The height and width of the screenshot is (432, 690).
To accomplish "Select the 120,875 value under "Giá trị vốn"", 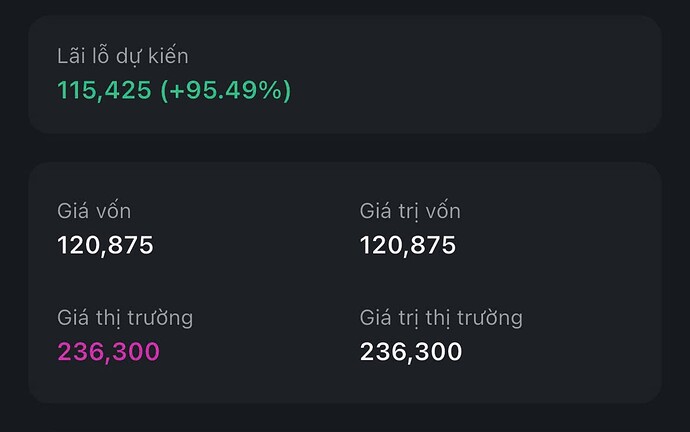I will [x=408, y=245].
